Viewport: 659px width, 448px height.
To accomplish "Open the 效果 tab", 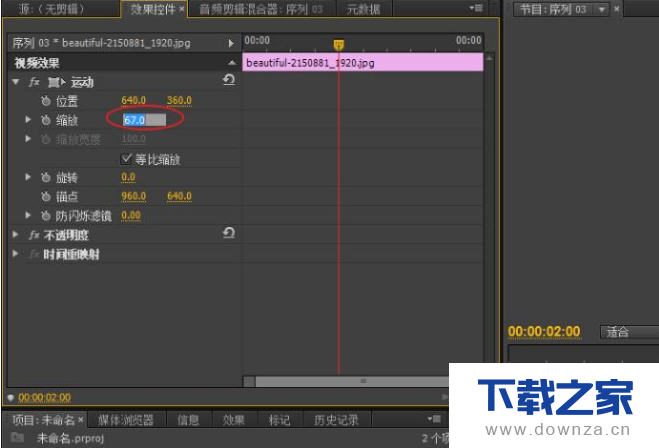I will pyautogui.click(x=234, y=420).
